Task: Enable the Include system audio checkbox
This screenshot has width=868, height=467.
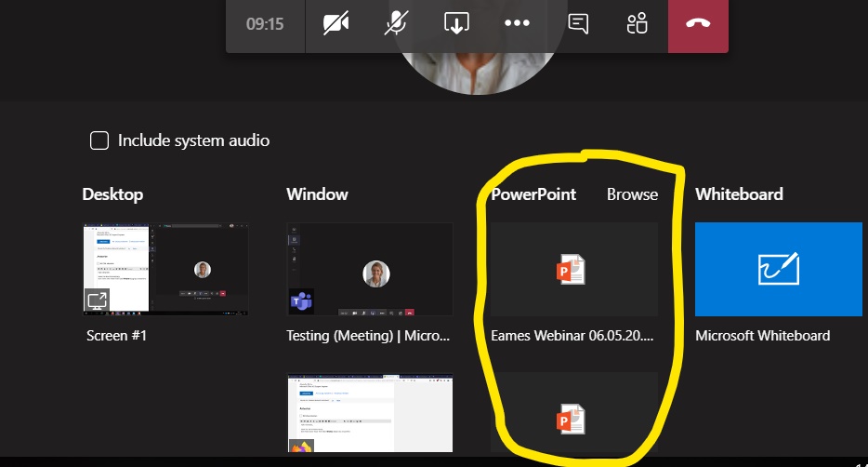Action: tap(99, 140)
